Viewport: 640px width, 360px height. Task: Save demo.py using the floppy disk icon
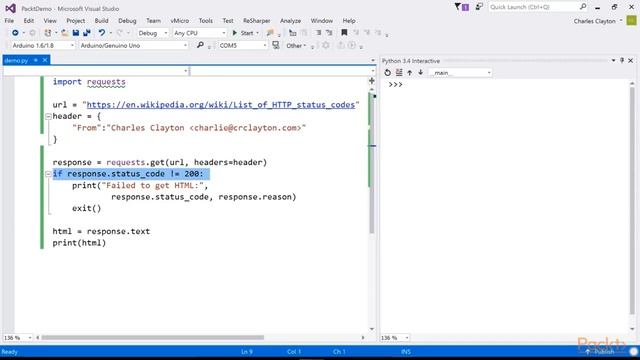tap(76, 33)
